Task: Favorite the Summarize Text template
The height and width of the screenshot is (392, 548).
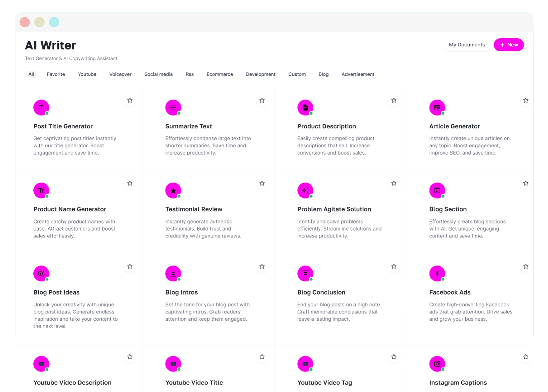Action: pos(262,100)
